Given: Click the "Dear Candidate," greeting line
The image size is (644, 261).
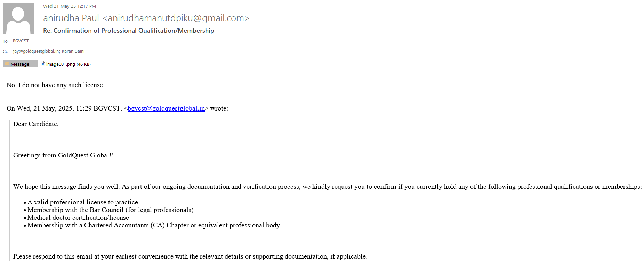Looking at the screenshot, I should tap(36, 124).
